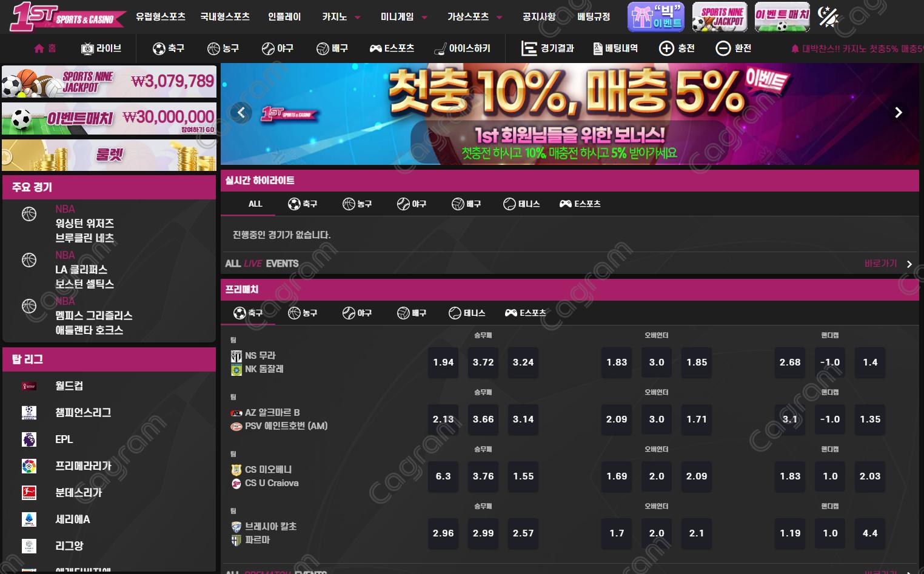Switch to 테니스 tab in live highlights
This screenshot has width=924, height=574.
521,204
